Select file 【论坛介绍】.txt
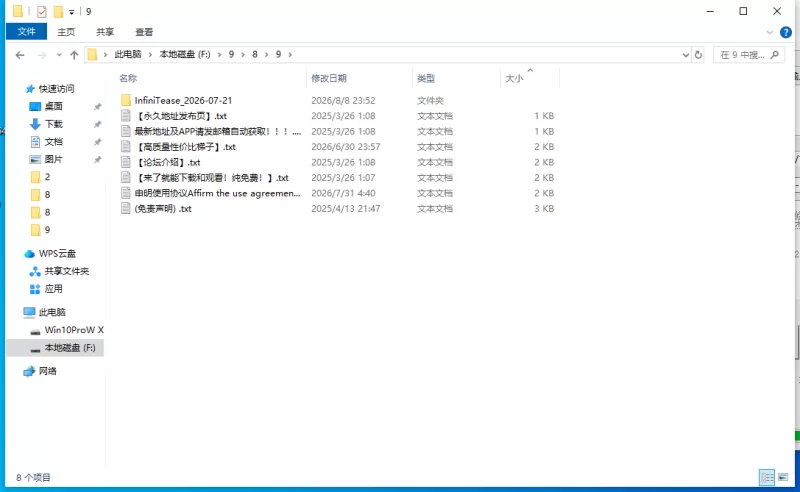 click(x=167, y=162)
